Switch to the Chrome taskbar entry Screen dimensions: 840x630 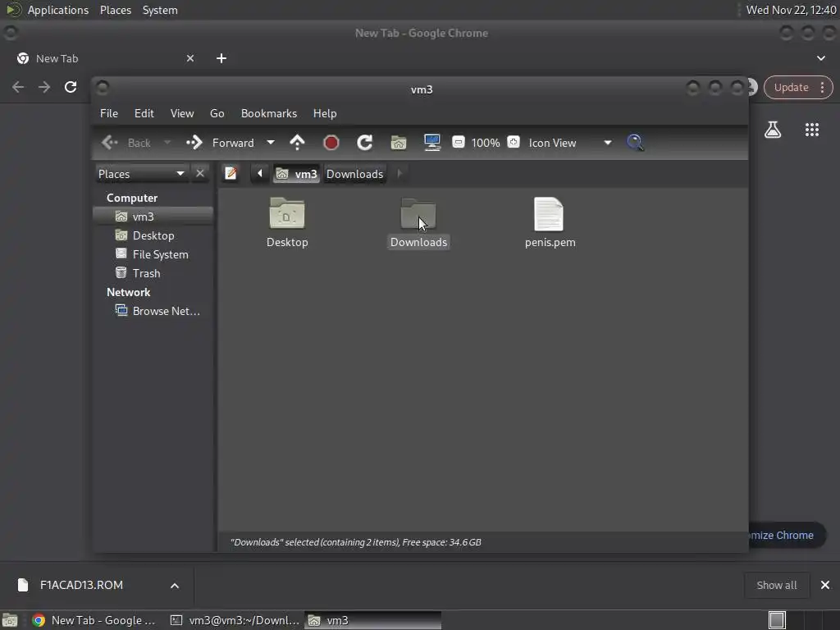[x=95, y=620]
